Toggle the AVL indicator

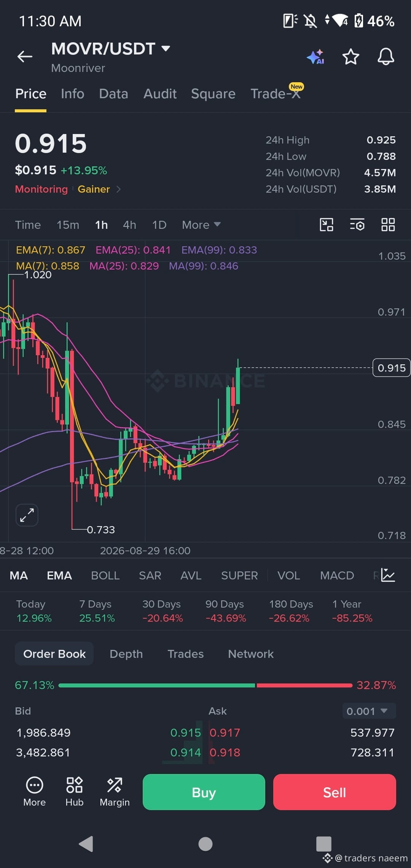pyautogui.click(x=191, y=575)
